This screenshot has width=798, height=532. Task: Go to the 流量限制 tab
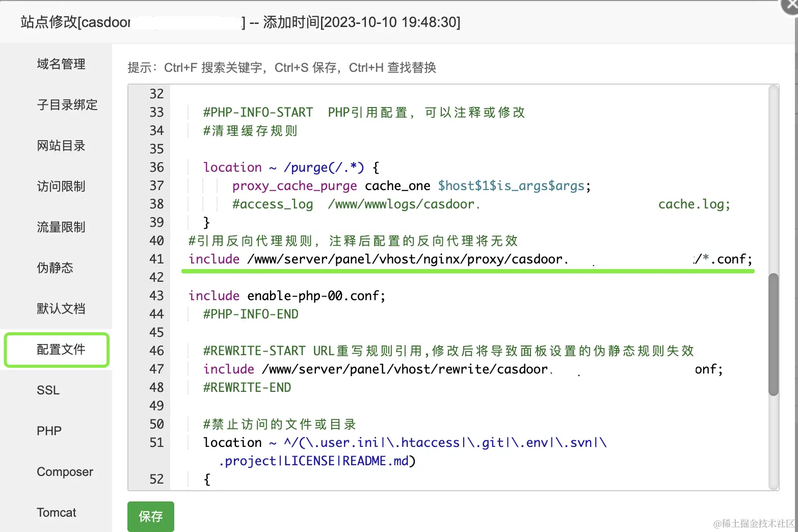point(61,227)
